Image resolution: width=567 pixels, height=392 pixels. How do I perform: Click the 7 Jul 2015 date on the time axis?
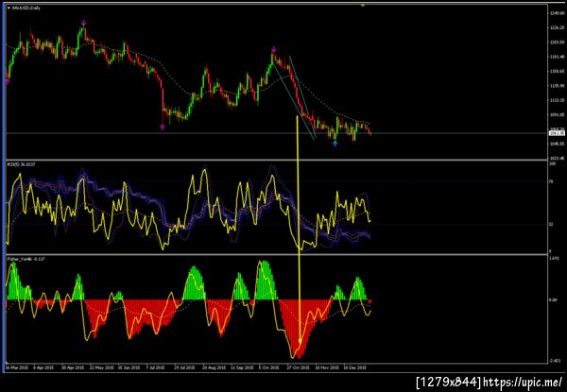pyautogui.click(x=154, y=367)
